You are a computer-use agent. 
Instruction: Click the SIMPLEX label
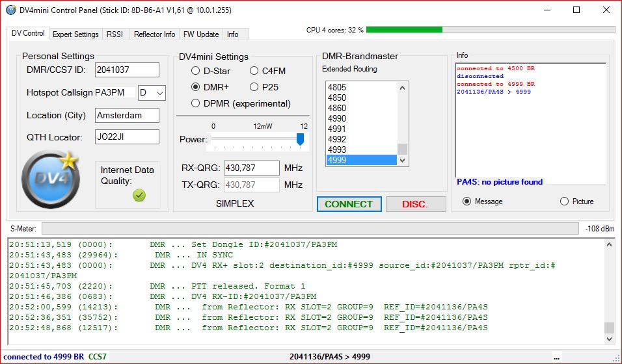[235, 203]
